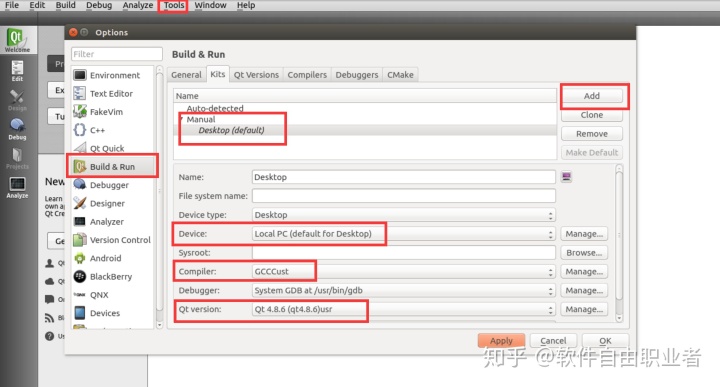
Task: Click the Cancel button
Action: coord(553,341)
